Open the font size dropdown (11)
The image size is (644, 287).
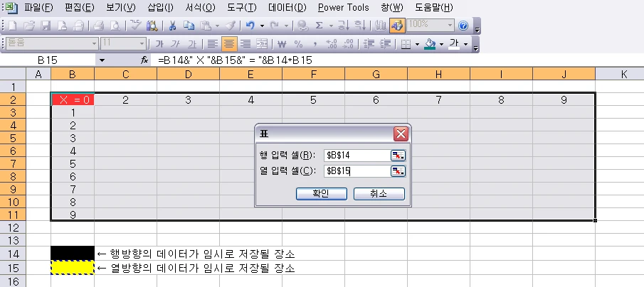click(x=142, y=43)
